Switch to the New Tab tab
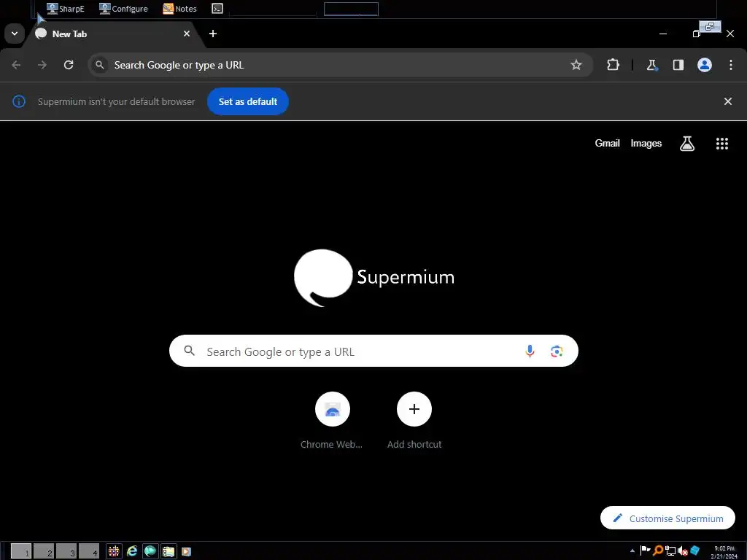 coord(113,34)
